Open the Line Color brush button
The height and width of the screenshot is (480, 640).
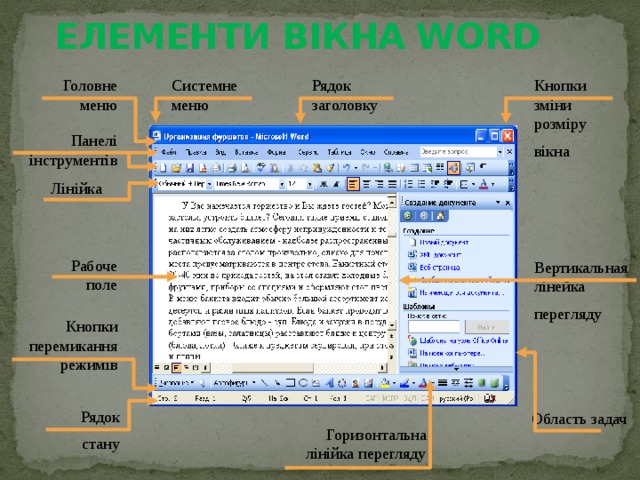[x=405, y=383]
